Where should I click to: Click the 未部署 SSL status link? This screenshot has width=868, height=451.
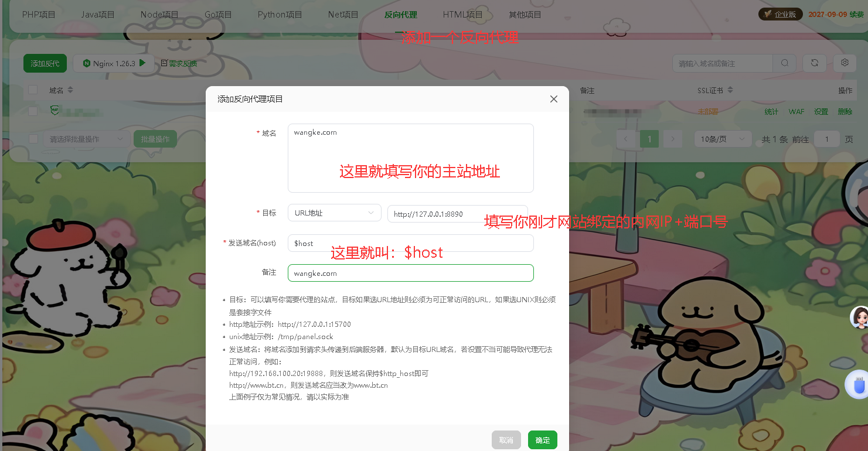(707, 111)
